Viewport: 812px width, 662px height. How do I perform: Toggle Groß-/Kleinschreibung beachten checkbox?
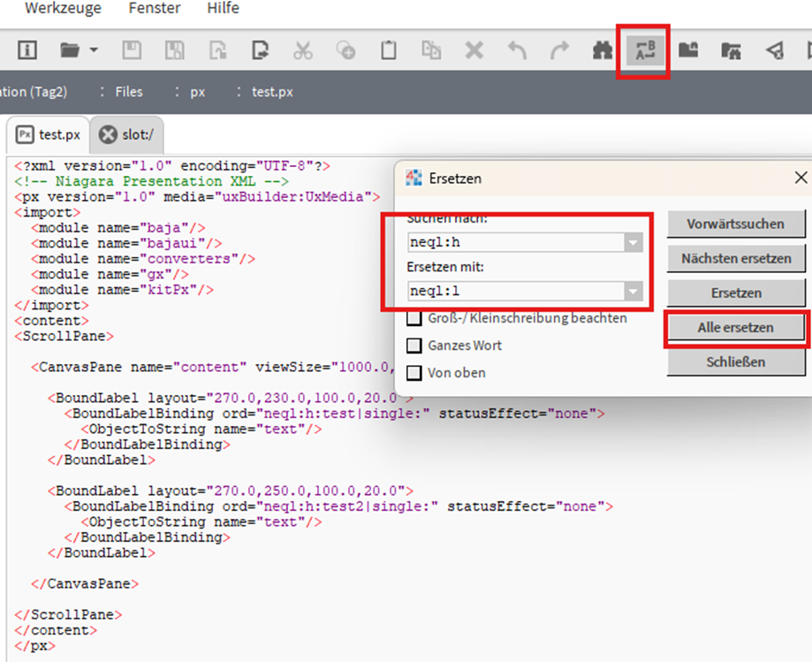coord(414,318)
